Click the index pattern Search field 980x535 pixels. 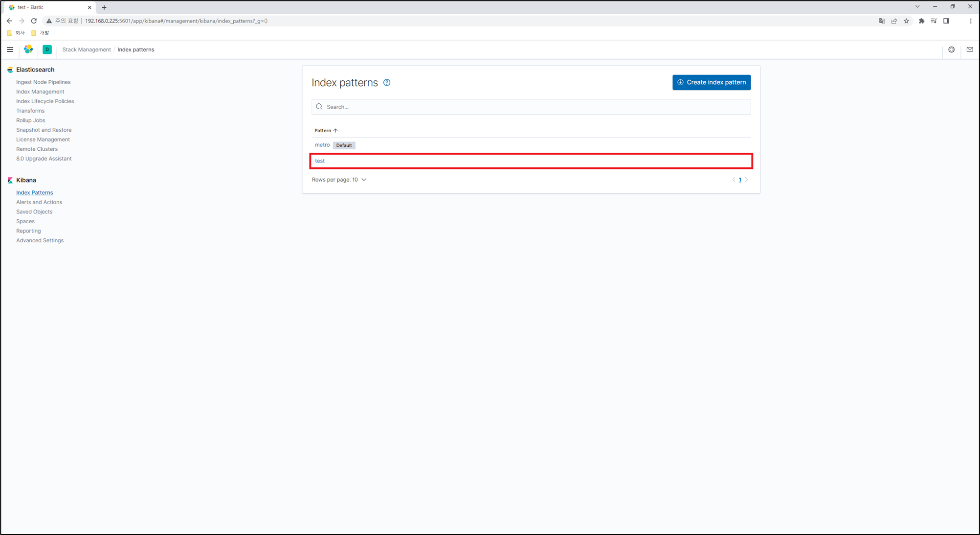point(531,107)
